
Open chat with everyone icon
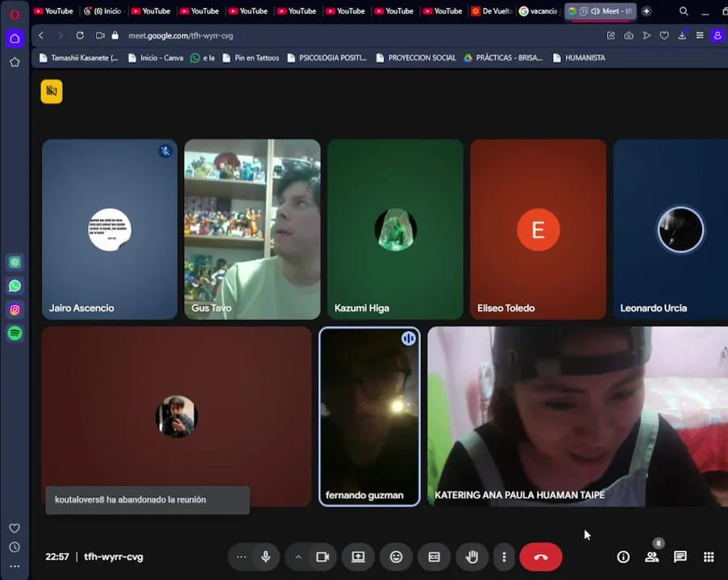pyautogui.click(x=680, y=557)
